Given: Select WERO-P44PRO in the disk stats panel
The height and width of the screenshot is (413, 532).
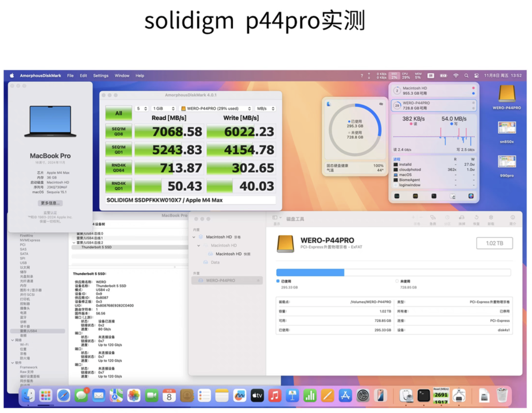Looking at the screenshot, I should (434, 105).
